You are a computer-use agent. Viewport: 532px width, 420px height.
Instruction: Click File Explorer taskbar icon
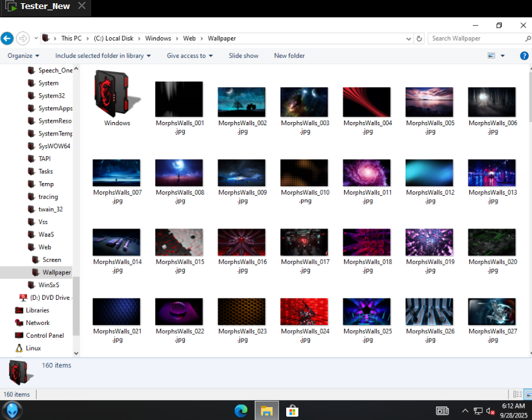267,411
